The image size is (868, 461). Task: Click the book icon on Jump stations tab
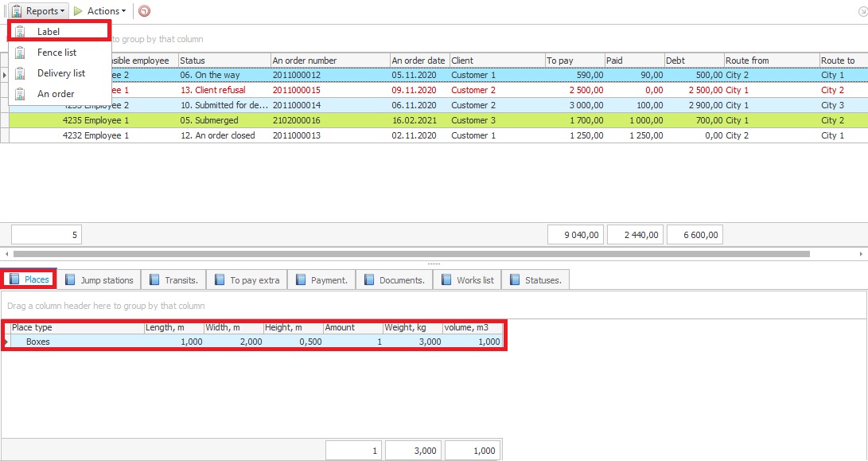[x=70, y=280]
